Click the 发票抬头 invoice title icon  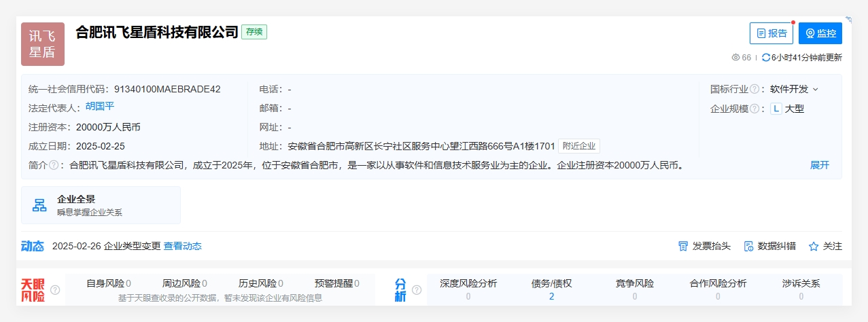tap(683, 246)
